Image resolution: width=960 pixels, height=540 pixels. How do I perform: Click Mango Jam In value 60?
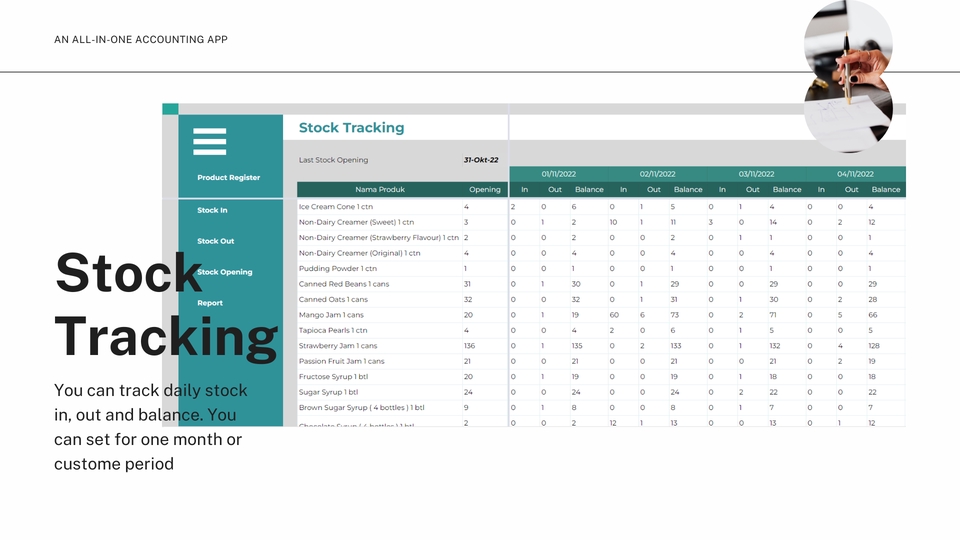pos(614,315)
